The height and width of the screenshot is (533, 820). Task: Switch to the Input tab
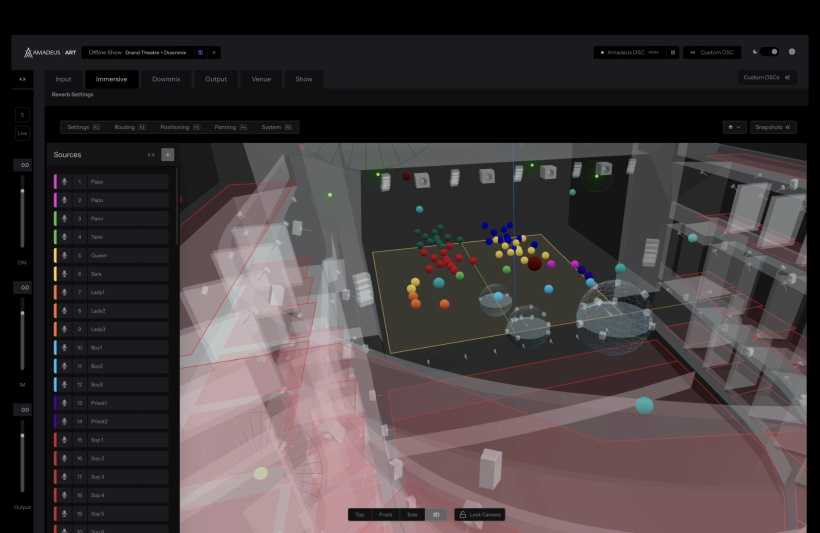tap(63, 79)
